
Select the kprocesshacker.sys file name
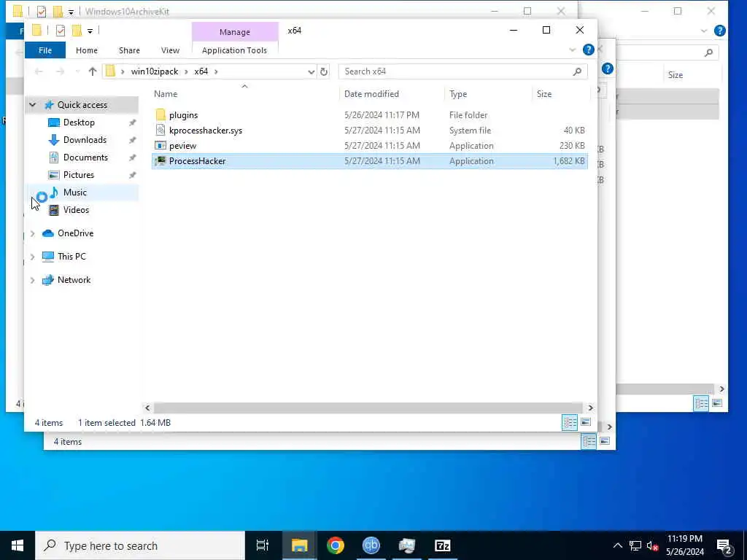pyautogui.click(x=205, y=131)
